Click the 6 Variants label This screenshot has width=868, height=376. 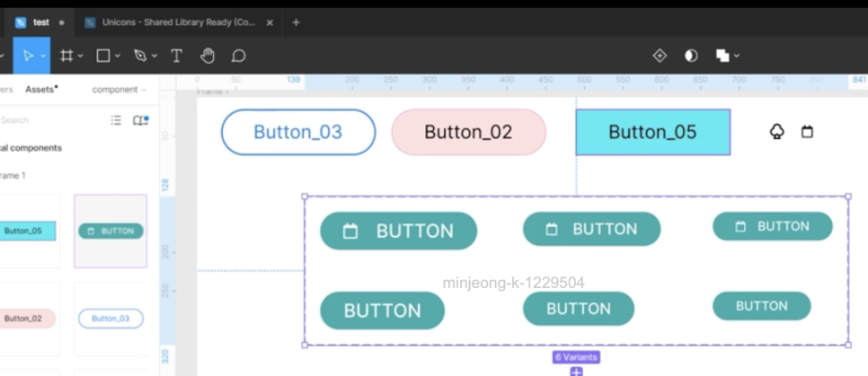pos(576,357)
